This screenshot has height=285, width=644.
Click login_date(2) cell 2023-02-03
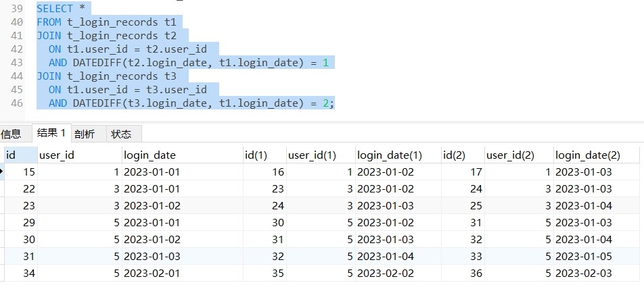click(597, 273)
